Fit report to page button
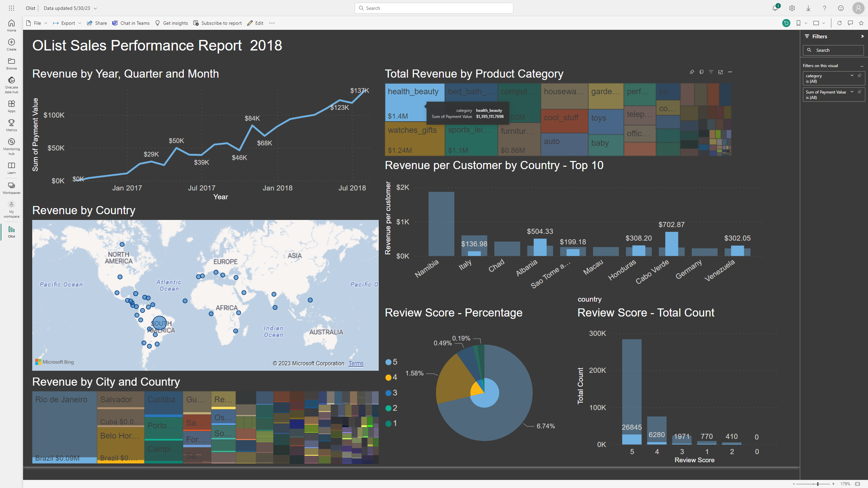The height and width of the screenshot is (488, 868). pyautogui.click(x=858, y=484)
